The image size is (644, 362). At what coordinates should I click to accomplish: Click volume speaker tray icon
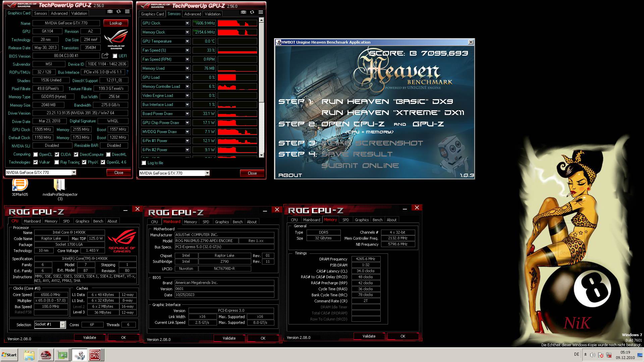pos(593,355)
